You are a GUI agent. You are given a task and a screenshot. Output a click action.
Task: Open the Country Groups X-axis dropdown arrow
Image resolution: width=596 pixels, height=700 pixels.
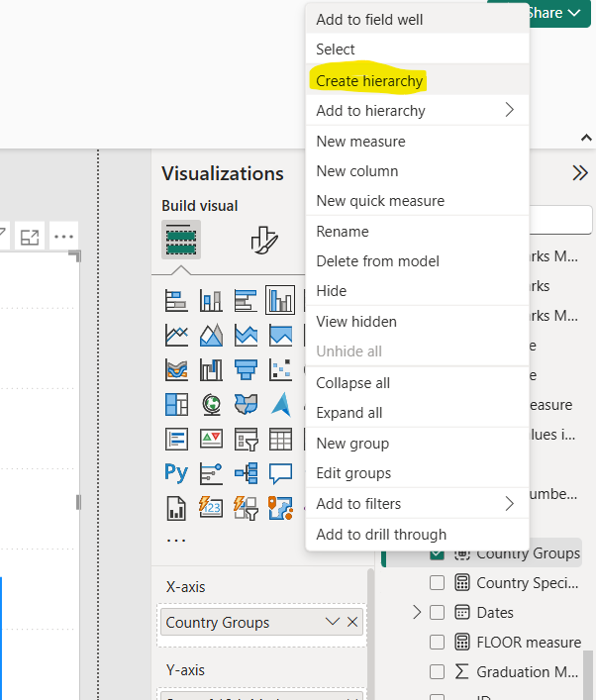click(333, 622)
